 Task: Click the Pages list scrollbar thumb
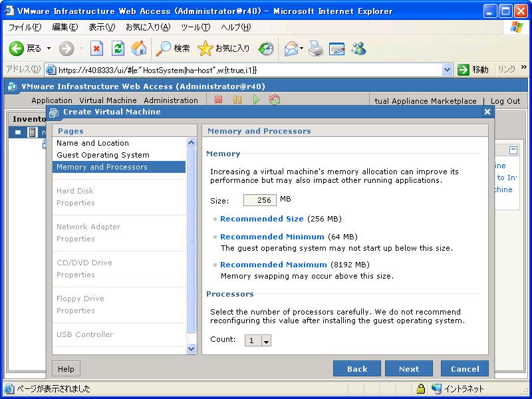(x=192, y=240)
